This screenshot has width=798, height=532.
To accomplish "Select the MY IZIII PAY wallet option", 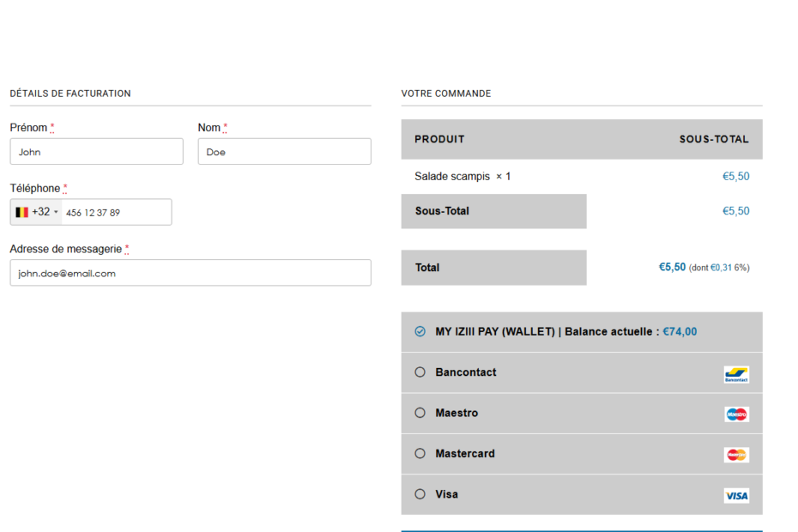I will click(420, 331).
